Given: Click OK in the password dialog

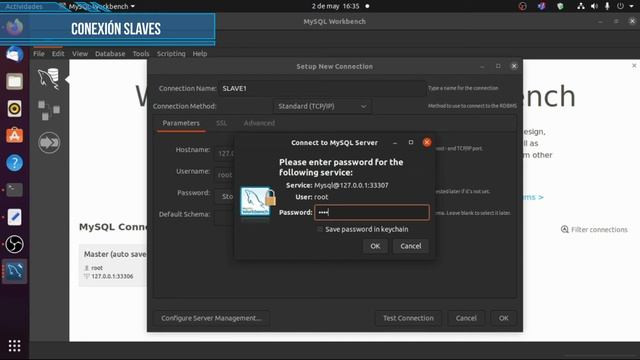Looking at the screenshot, I should click(375, 246).
